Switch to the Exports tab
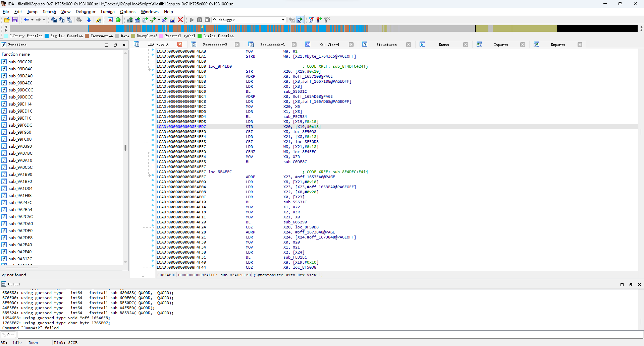The width and height of the screenshot is (644, 346). click(558, 45)
